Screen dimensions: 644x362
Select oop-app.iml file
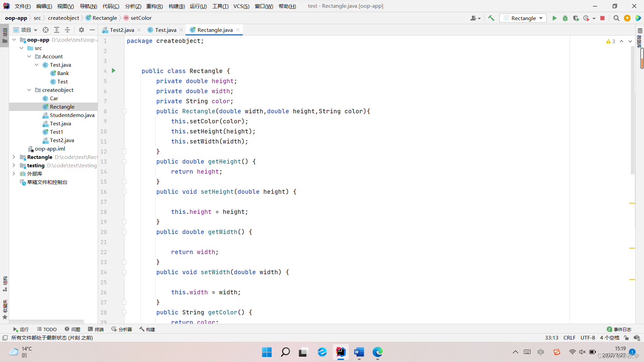(50, 149)
